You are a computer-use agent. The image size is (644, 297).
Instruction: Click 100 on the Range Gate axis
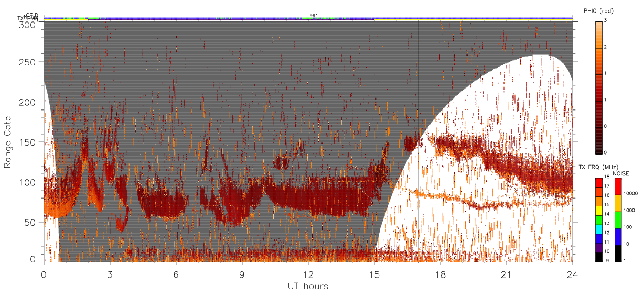click(28, 182)
